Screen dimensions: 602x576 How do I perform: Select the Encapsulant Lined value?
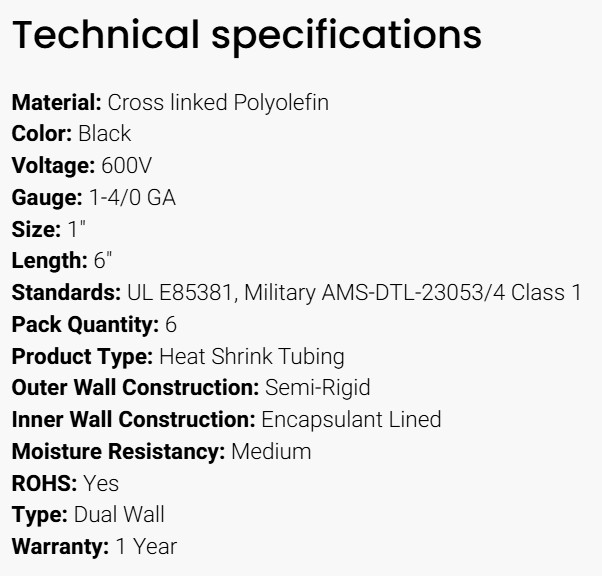(351, 419)
